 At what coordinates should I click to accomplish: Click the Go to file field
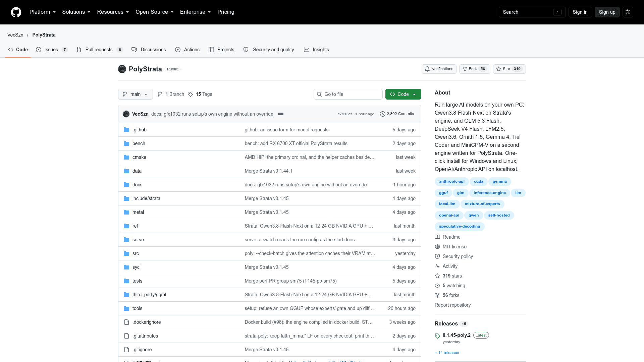coord(348,94)
